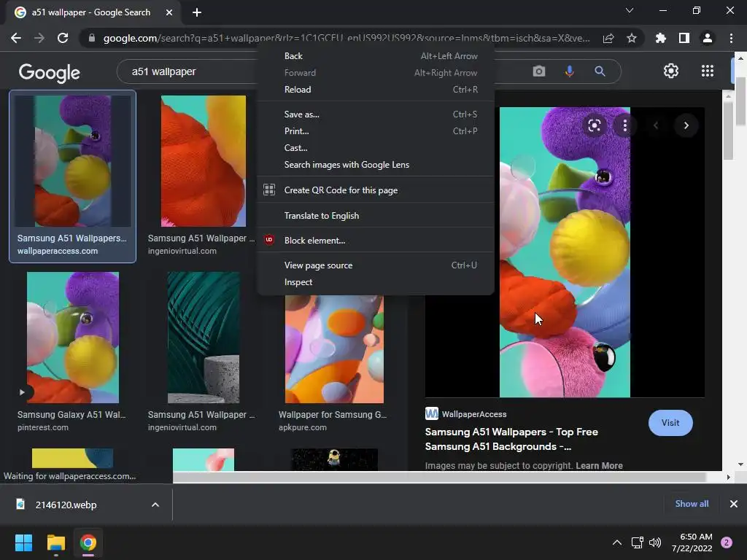Viewport: 747px width, 560px height.
Task: Open the network tray icon
Action: click(x=637, y=542)
